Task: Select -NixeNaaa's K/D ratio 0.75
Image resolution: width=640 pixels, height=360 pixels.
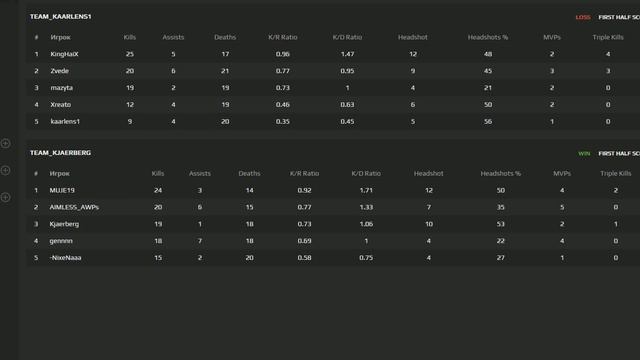Action: click(x=366, y=258)
